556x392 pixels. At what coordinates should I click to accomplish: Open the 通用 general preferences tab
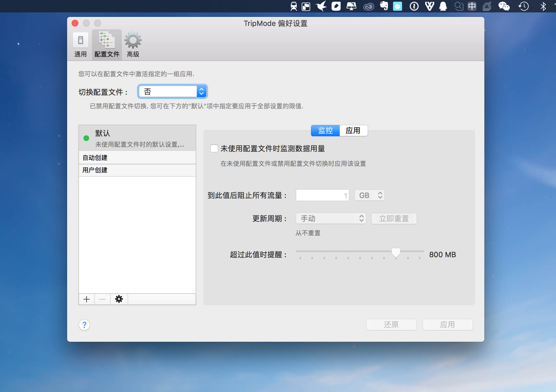80,45
